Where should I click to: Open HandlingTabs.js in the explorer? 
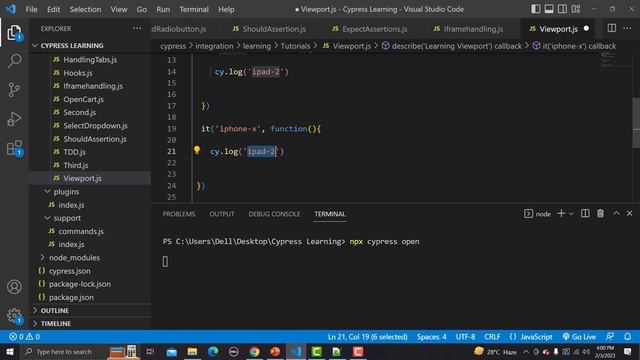[90, 60]
